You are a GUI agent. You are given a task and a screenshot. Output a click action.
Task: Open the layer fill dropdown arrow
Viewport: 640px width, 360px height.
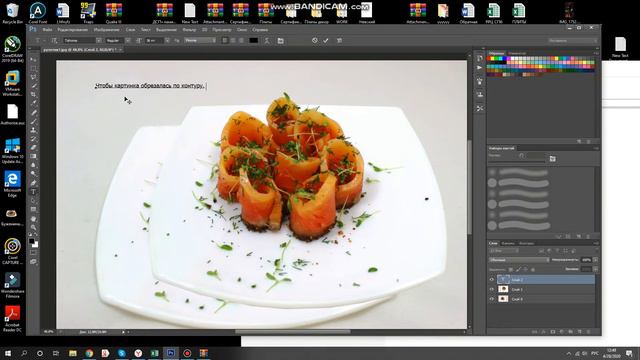pyautogui.click(x=596, y=269)
